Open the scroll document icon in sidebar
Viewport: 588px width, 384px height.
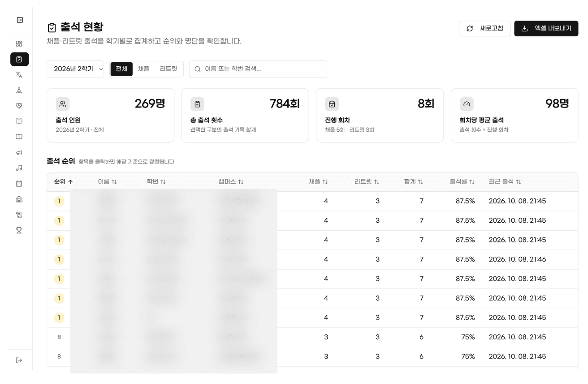[x=19, y=214]
